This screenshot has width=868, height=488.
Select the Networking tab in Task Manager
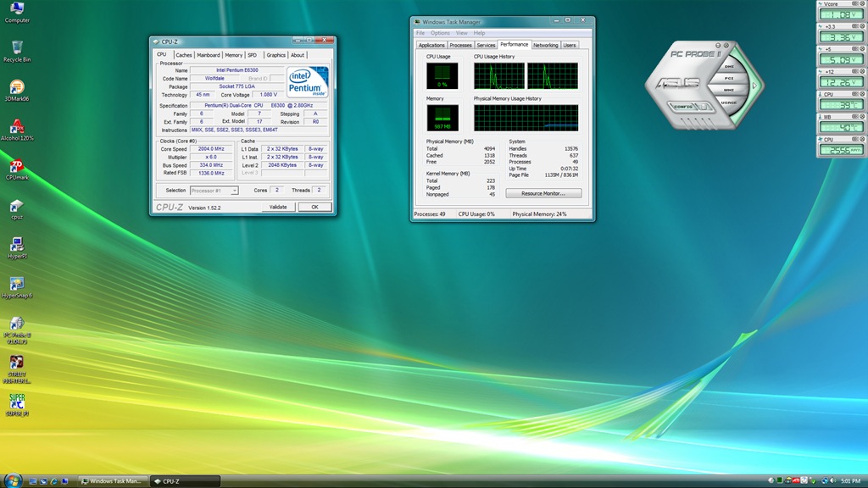[x=545, y=45]
